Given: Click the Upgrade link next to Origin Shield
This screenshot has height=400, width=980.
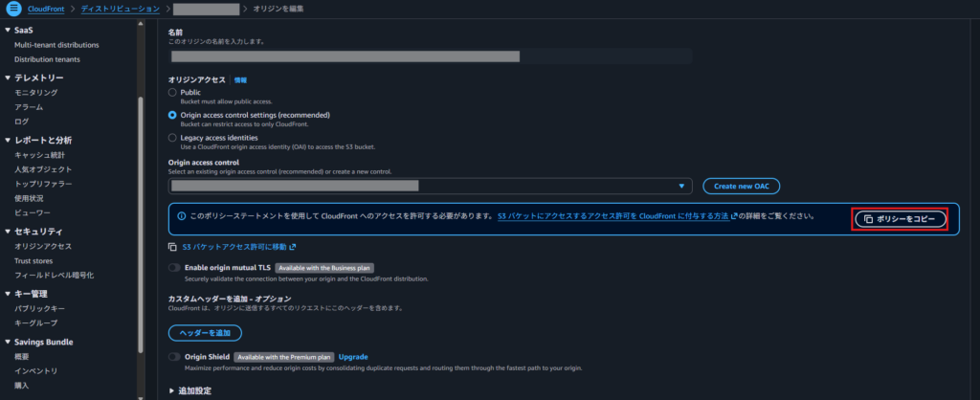Looking at the screenshot, I should (353, 357).
